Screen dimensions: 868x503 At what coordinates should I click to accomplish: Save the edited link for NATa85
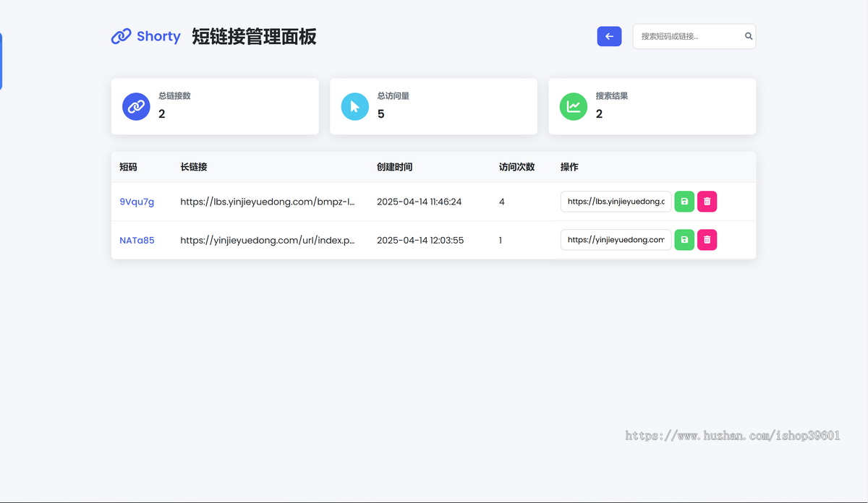pos(684,240)
